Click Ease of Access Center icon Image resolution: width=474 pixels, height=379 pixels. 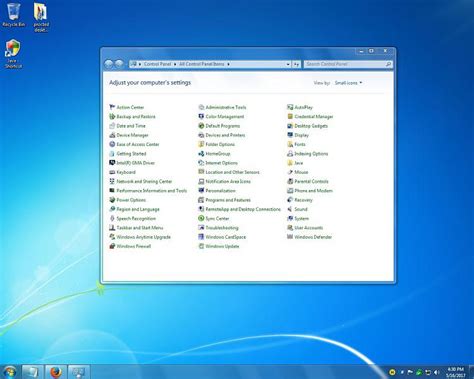(112, 144)
